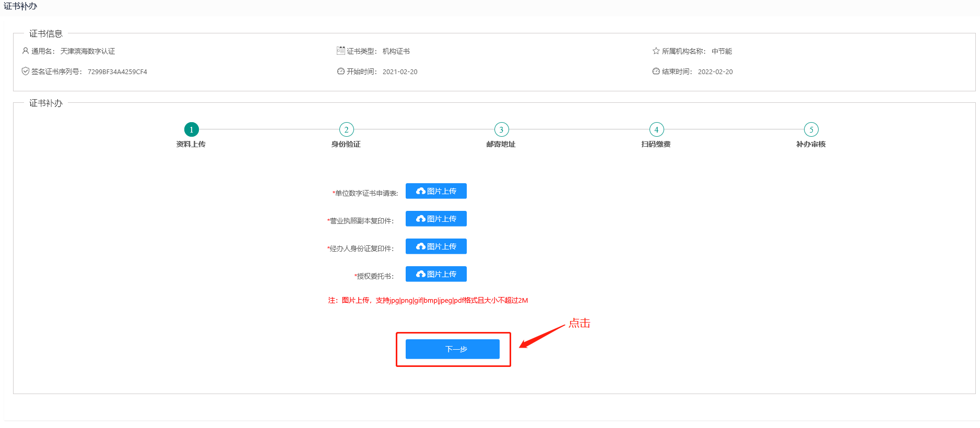
Task: Upload image for 营业执照副本复印件
Action: point(436,219)
